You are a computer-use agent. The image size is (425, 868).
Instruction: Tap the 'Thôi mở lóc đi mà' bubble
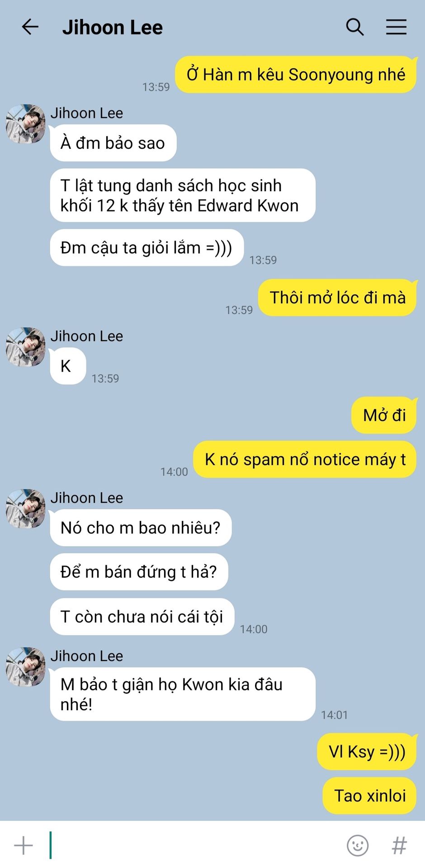point(337,297)
